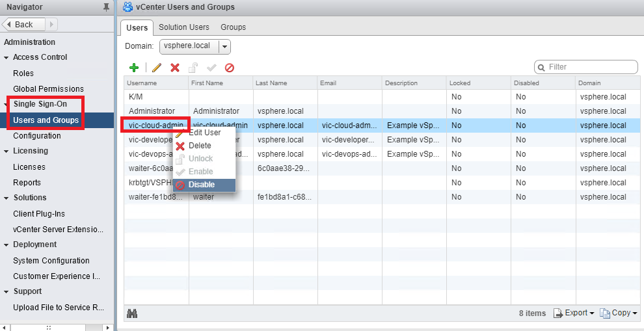Click the red Disable user toolbar icon

(230, 68)
